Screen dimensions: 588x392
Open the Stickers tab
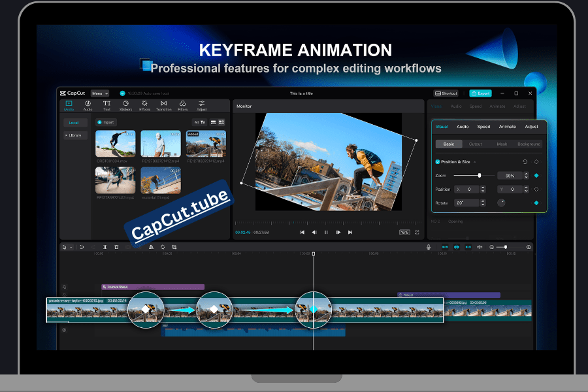125,105
